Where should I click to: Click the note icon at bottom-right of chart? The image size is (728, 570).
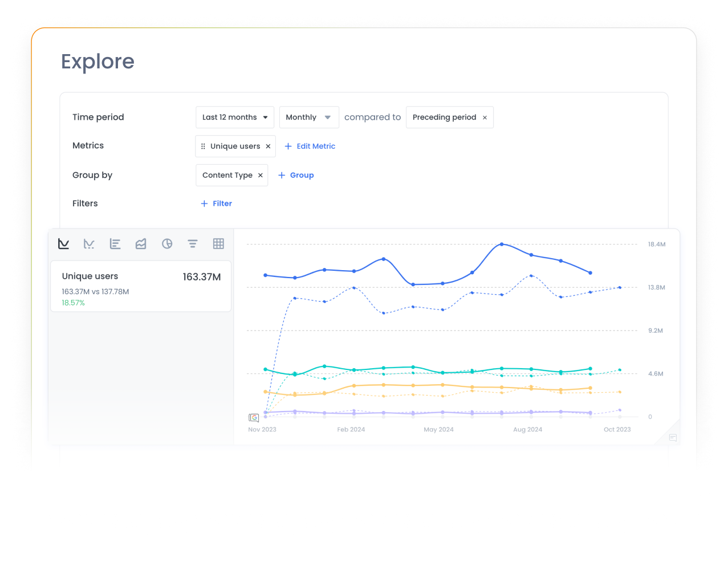click(x=673, y=438)
